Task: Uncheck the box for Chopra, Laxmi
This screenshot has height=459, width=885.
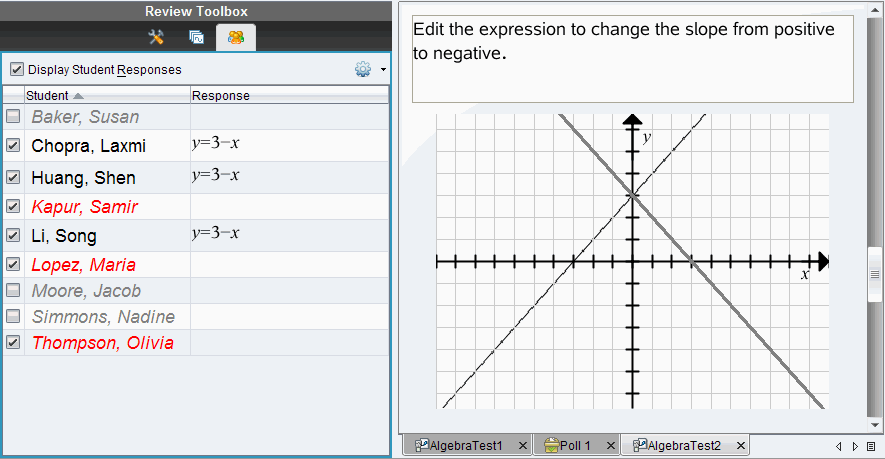Action: 13,145
